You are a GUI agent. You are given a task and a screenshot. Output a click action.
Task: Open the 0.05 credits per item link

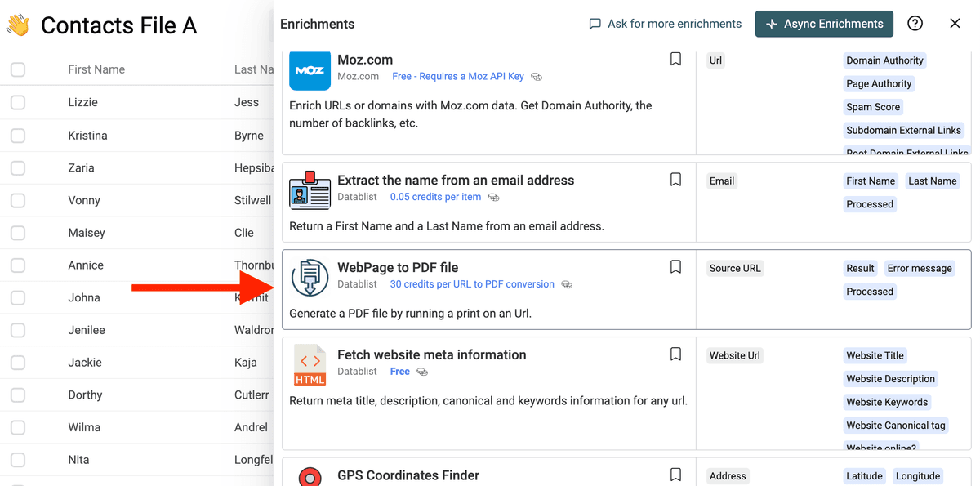pyautogui.click(x=435, y=197)
